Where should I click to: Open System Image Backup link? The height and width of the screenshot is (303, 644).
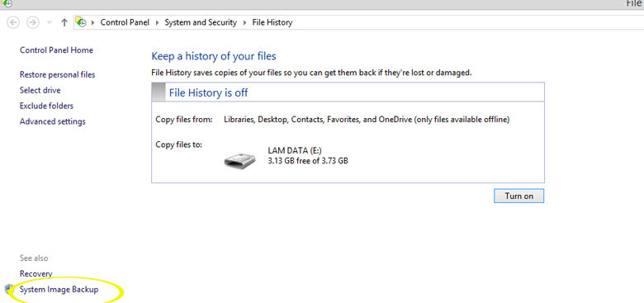pyautogui.click(x=59, y=290)
